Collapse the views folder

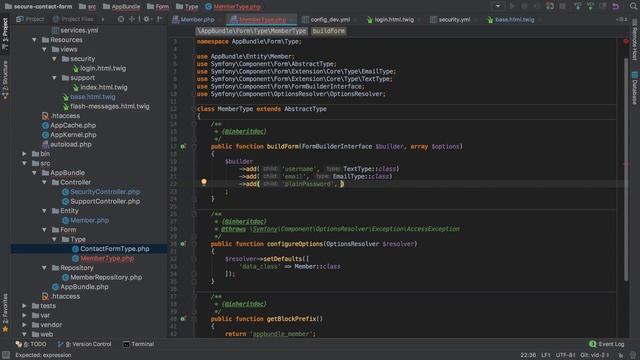tap(44, 49)
